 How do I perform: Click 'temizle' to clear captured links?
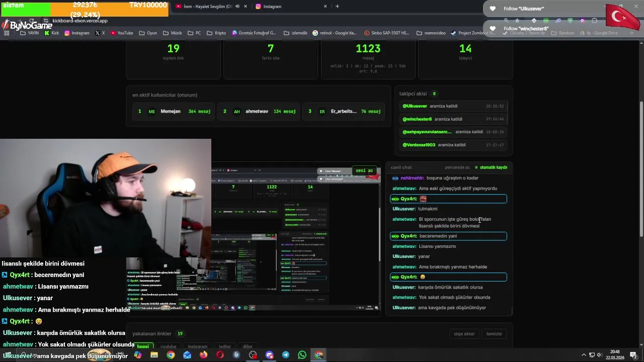click(494, 334)
